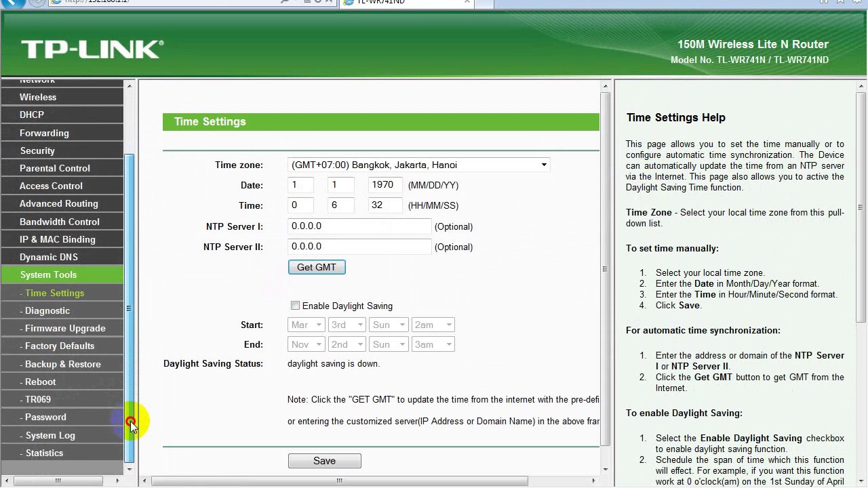Open Backup & Restore

coord(62,364)
